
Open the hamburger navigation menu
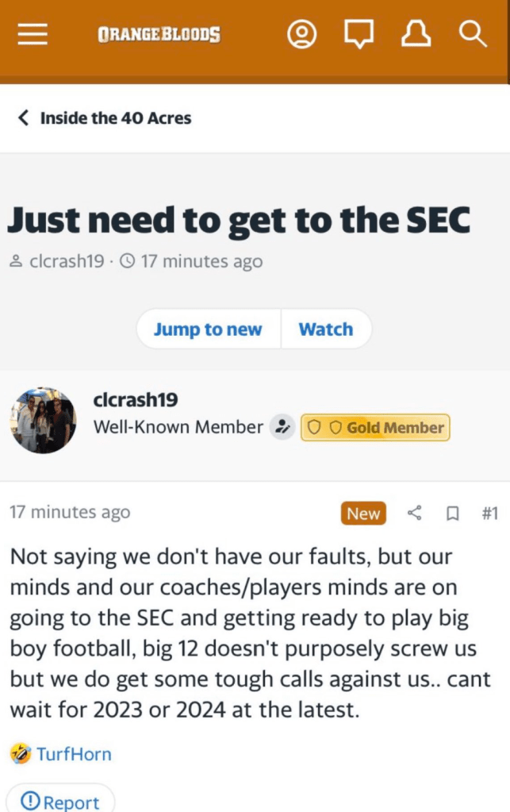[x=33, y=34]
